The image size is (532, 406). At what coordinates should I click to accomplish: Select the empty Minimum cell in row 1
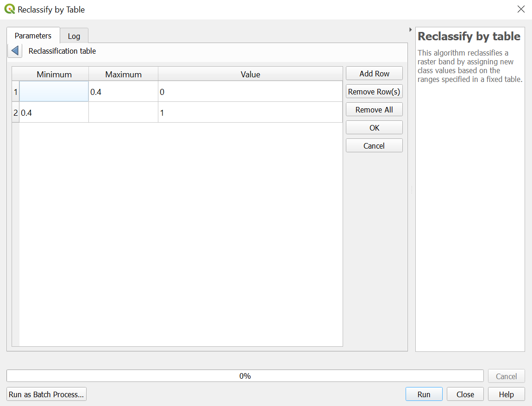[x=54, y=92]
